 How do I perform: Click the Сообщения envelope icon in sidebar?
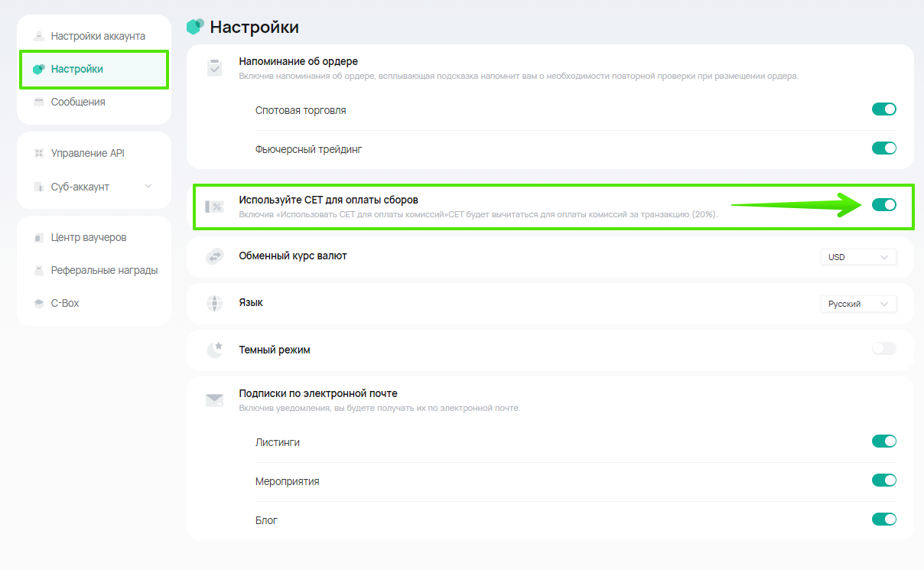click(39, 102)
